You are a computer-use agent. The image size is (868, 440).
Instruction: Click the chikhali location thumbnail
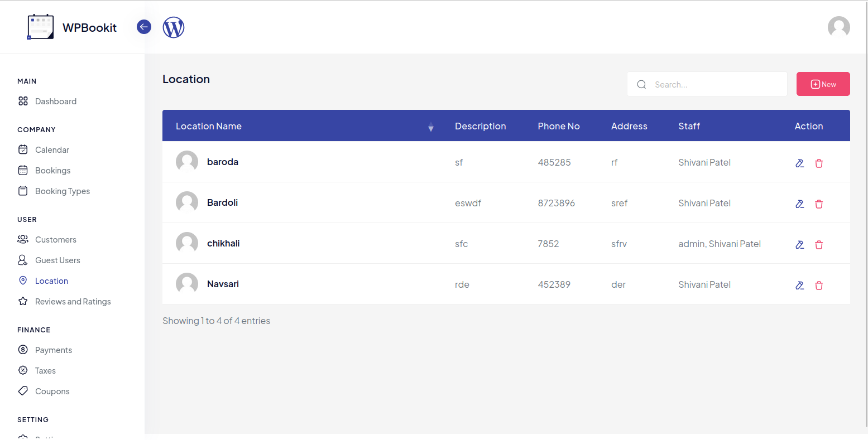(x=187, y=243)
